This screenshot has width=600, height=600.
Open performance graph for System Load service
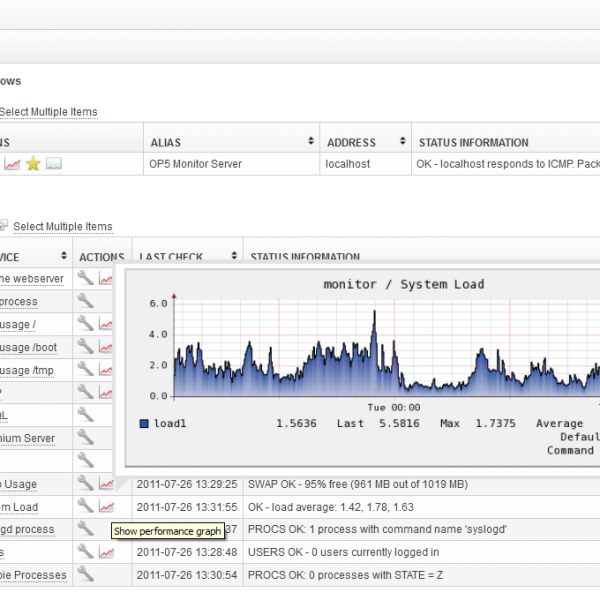(106, 507)
